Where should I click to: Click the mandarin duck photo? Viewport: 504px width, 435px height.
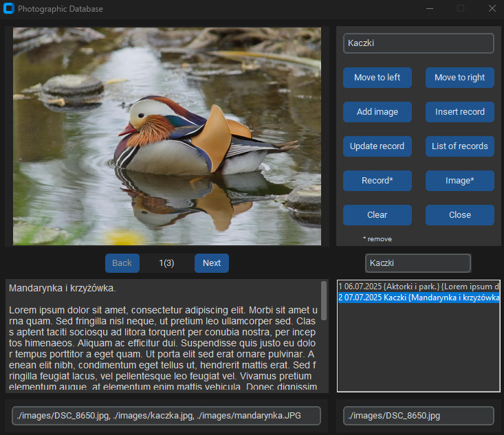pyautogui.click(x=167, y=136)
